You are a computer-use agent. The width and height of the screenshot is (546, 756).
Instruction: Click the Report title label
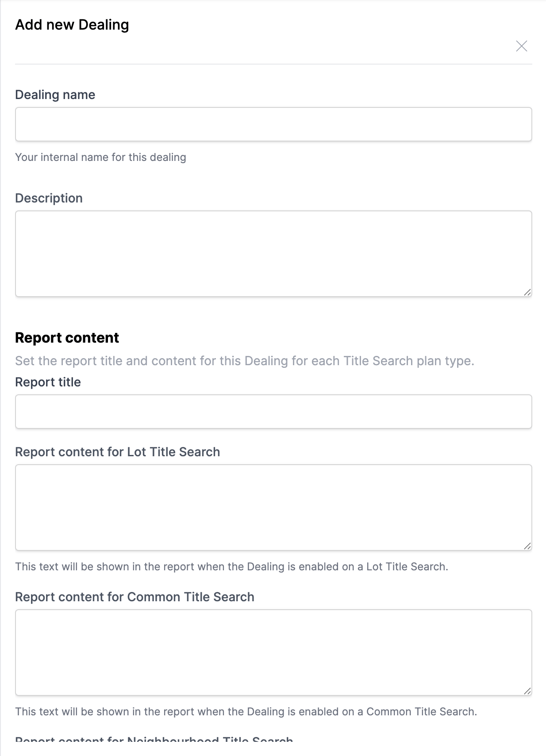click(x=48, y=382)
